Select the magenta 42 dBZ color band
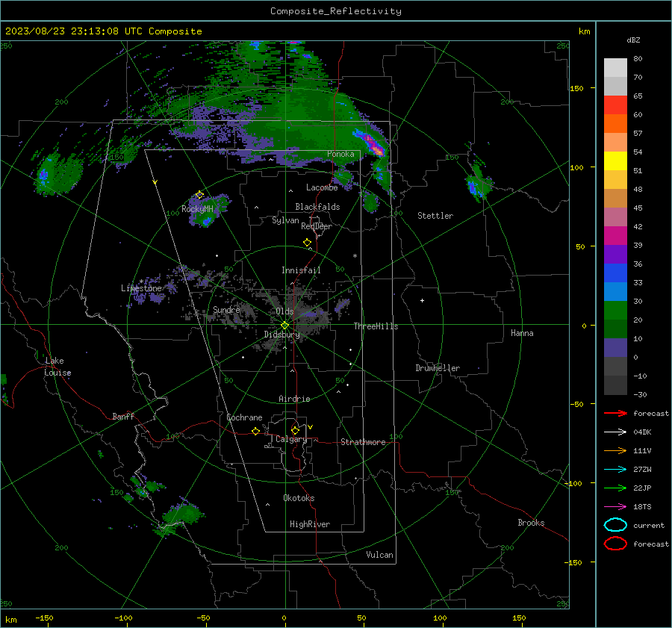The height and width of the screenshot is (628, 672). [x=615, y=235]
